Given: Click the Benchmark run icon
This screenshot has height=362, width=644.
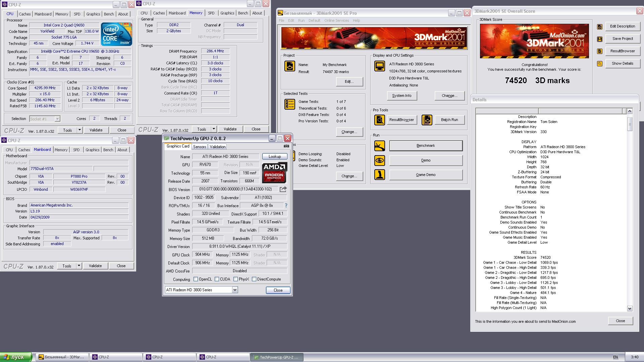Looking at the screenshot, I should point(380,146).
